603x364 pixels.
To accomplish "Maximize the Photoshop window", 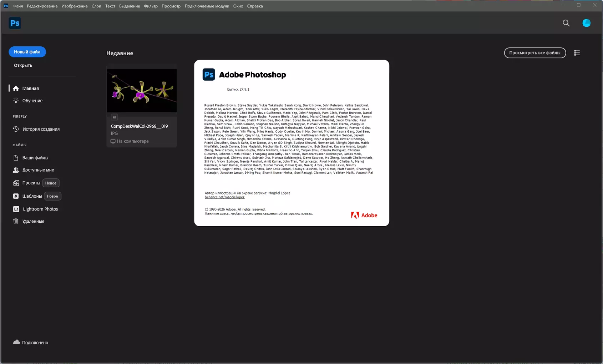I will point(579,5).
